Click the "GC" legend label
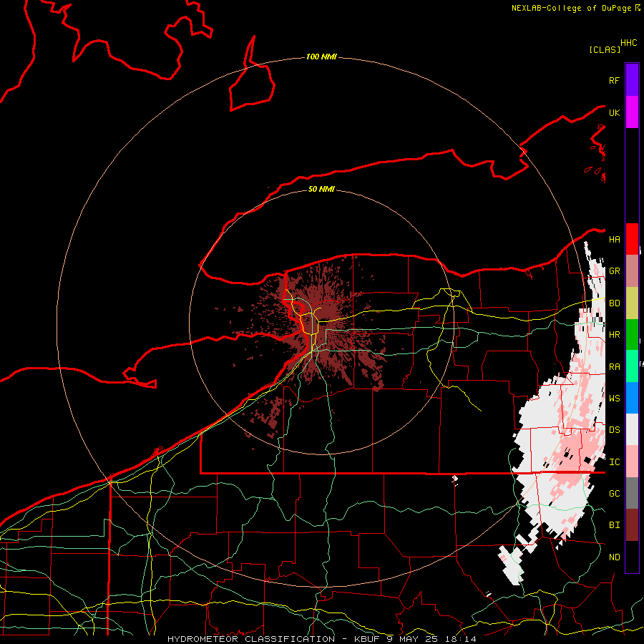 tap(614, 493)
